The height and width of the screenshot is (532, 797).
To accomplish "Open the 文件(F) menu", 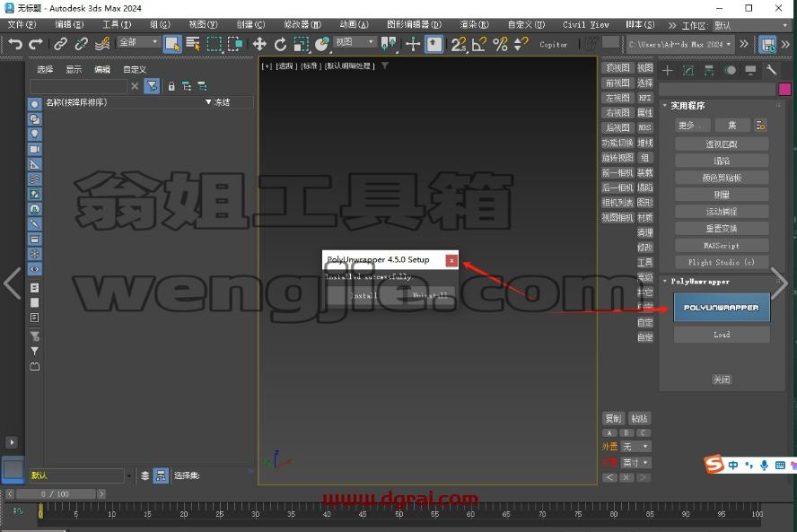I will (x=22, y=24).
